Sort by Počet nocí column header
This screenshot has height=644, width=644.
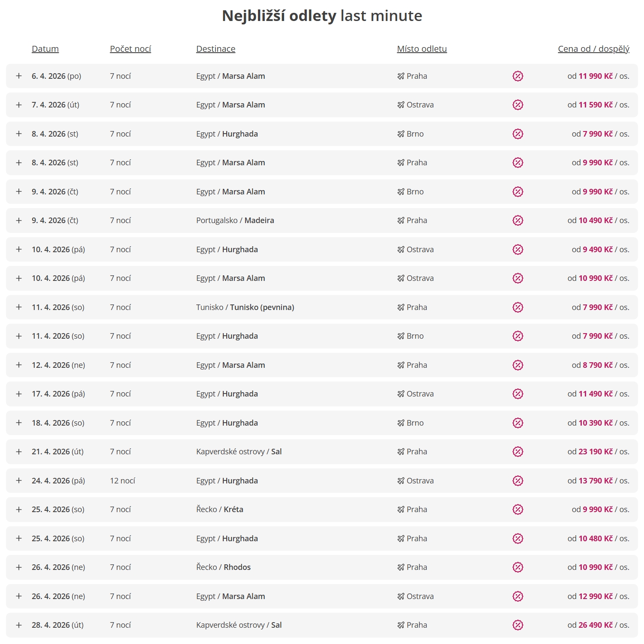tap(130, 49)
